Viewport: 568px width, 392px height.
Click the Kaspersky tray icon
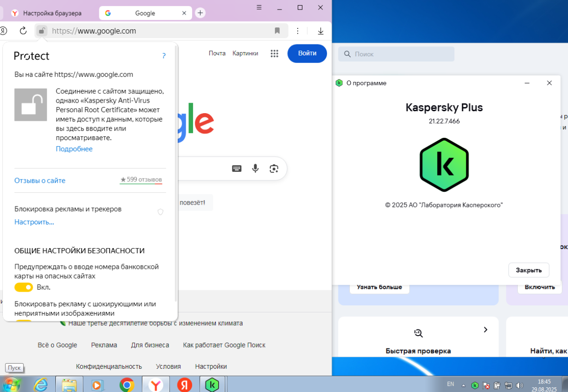coord(475,385)
